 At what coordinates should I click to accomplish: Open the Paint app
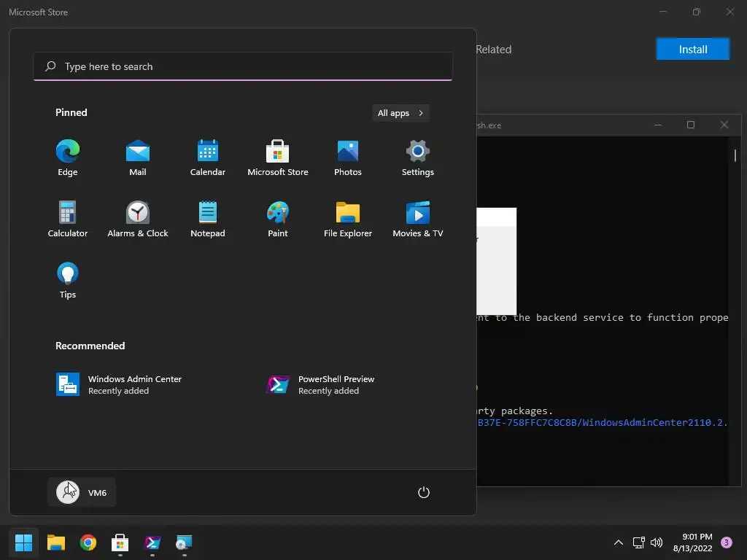278,219
